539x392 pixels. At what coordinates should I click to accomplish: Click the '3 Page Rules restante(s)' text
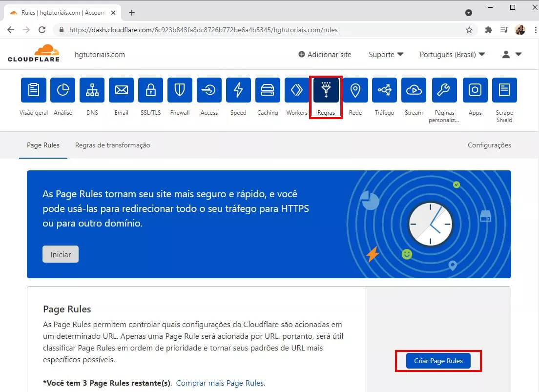[126, 383]
